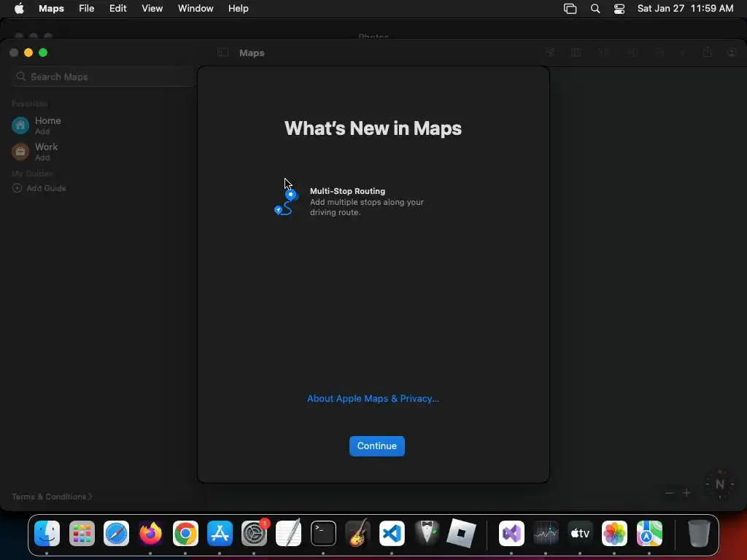The width and height of the screenshot is (747, 560).
Task: Click the compass N control
Action: click(720, 484)
